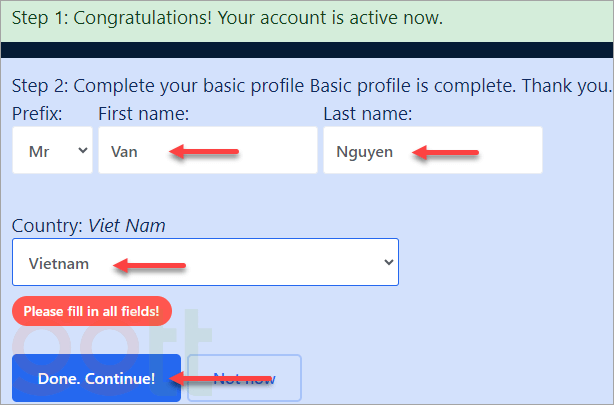
Task: Open the Country dropdown showing Vietnam
Action: [x=205, y=262]
